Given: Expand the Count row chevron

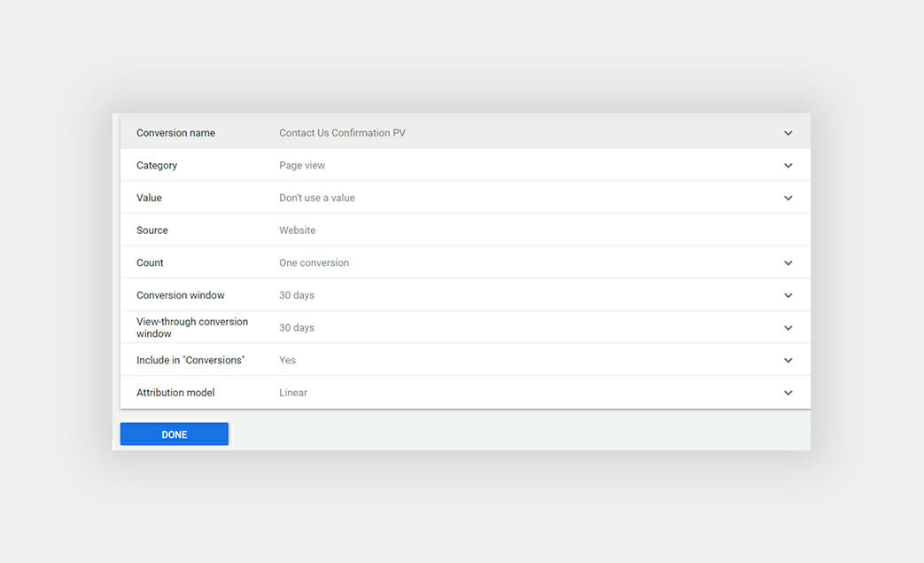Looking at the screenshot, I should (x=788, y=263).
